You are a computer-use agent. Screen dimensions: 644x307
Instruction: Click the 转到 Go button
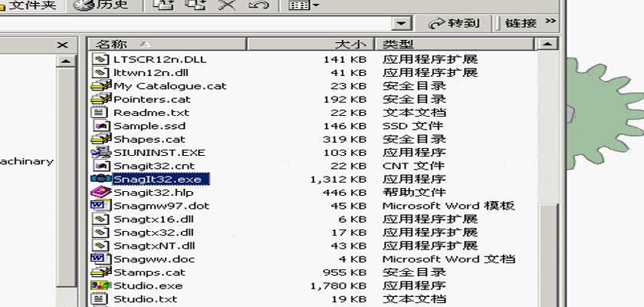[454, 24]
